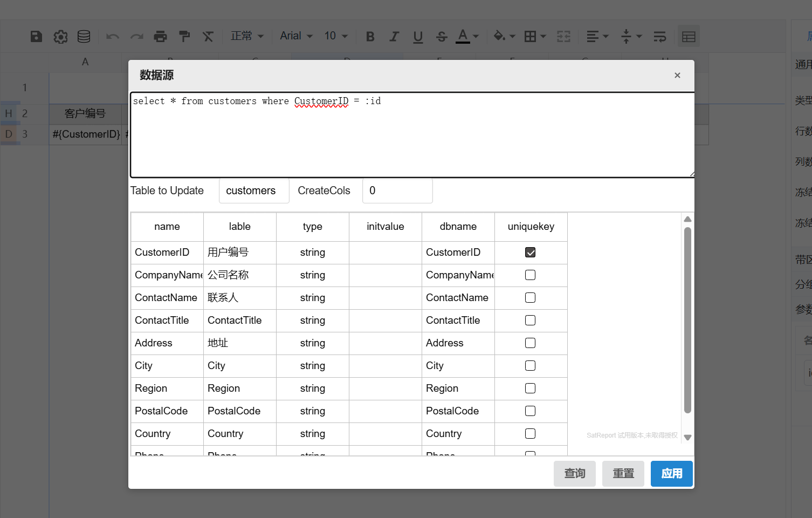Check uniquekey for Address row
Viewport: 812px width, 518px height.
coord(531,343)
